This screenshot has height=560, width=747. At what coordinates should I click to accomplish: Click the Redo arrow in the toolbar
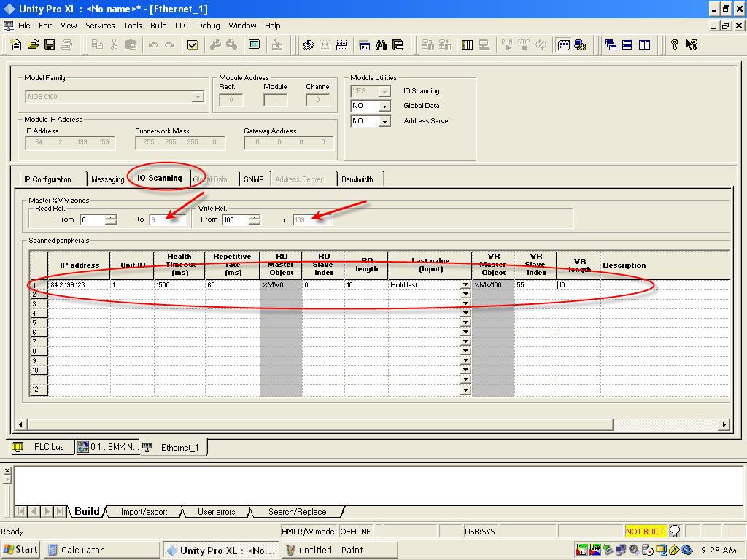point(169,45)
